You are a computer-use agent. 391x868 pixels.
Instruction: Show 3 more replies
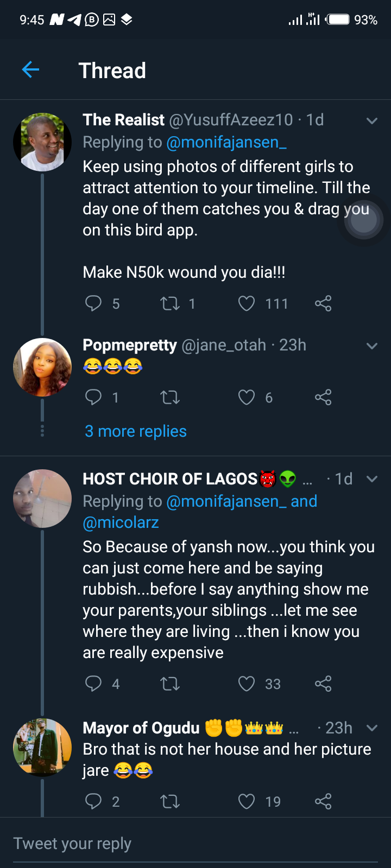(x=136, y=431)
